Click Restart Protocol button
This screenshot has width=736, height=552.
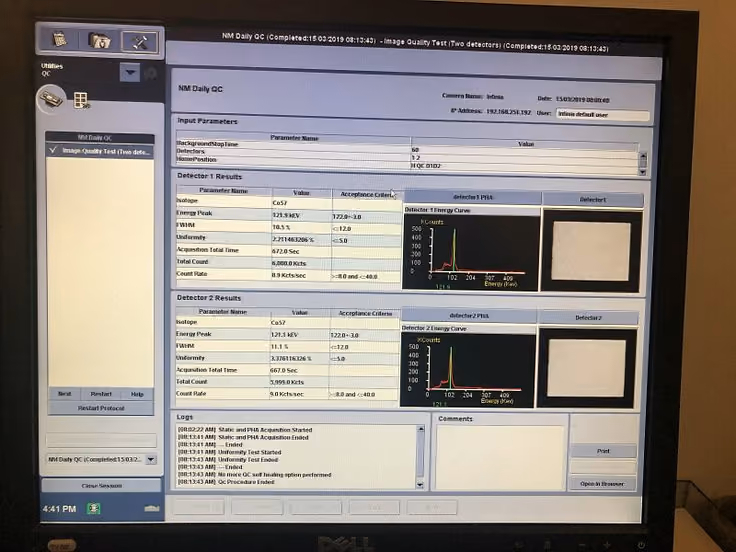[101, 408]
